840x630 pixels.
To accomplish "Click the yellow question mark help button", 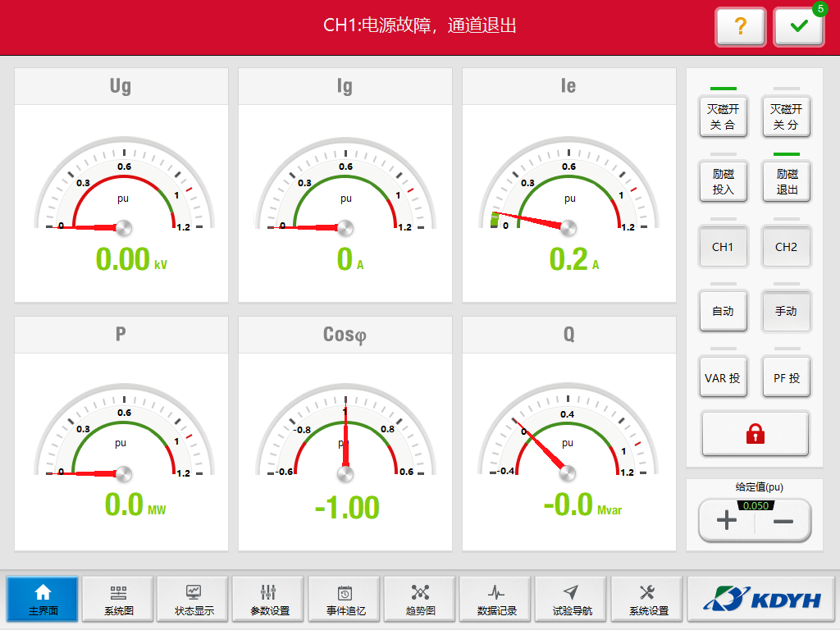I will coord(740,27).
